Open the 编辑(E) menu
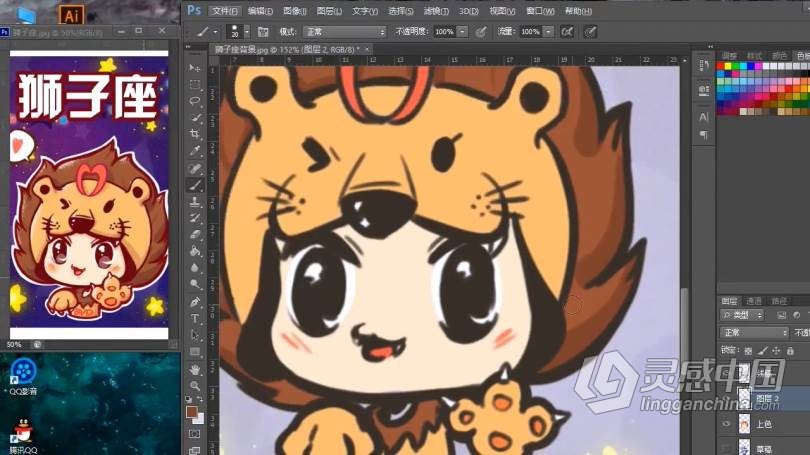The width and height of the screenshot is (810, 455). [260, 11]
